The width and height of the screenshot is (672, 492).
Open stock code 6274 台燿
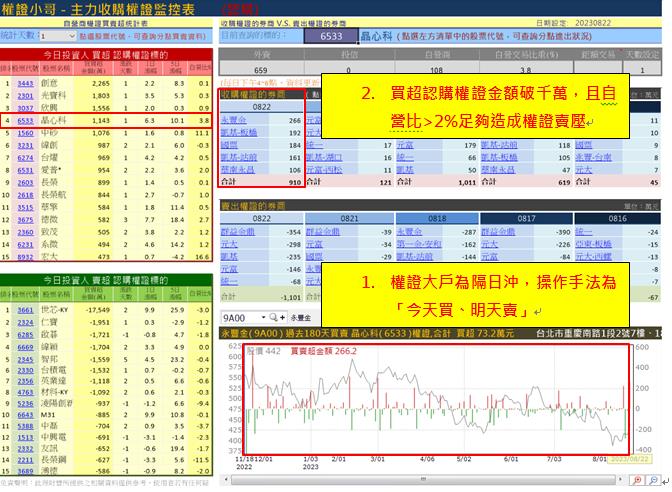tap(25, 158)
